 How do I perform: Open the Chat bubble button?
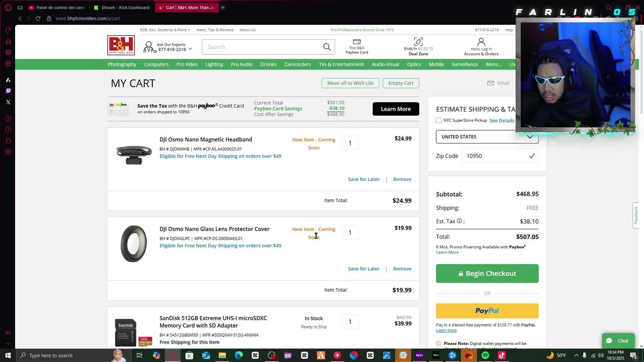coord(618,341)
